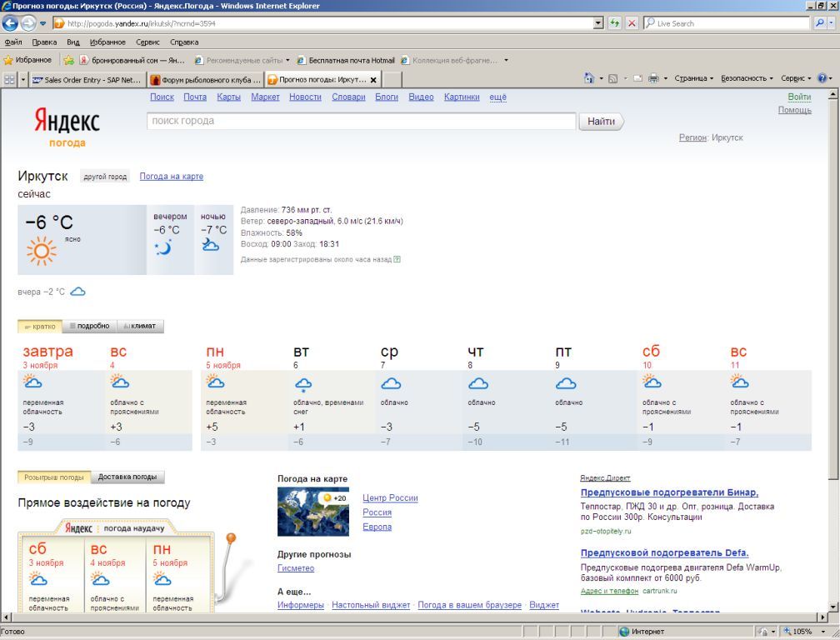The width and height of the screenshot is (840, 640).
Task: Switch forecast view to 'подробно'
Action: coord(89,326)
